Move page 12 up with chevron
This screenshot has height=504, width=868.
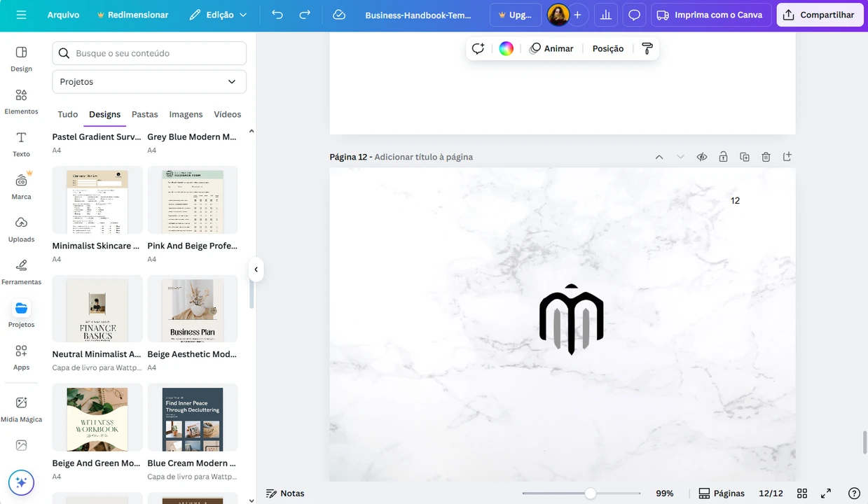pos(659,157)
